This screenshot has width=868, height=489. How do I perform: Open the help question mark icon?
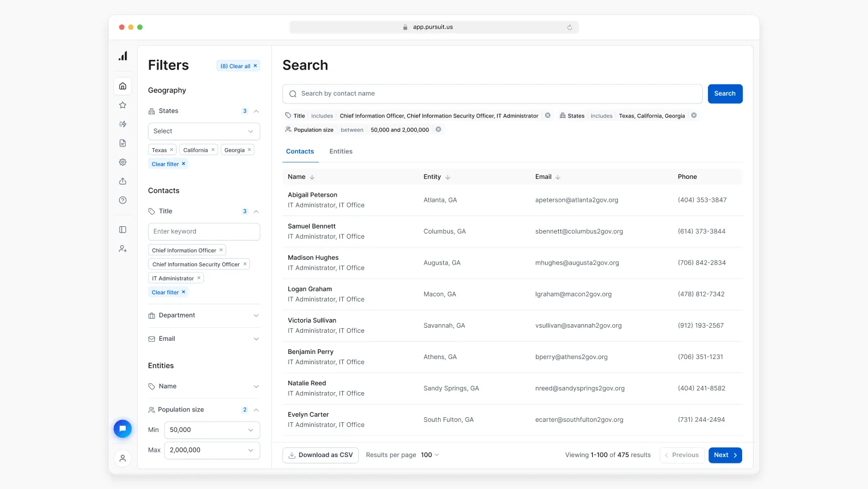point(122,200)
